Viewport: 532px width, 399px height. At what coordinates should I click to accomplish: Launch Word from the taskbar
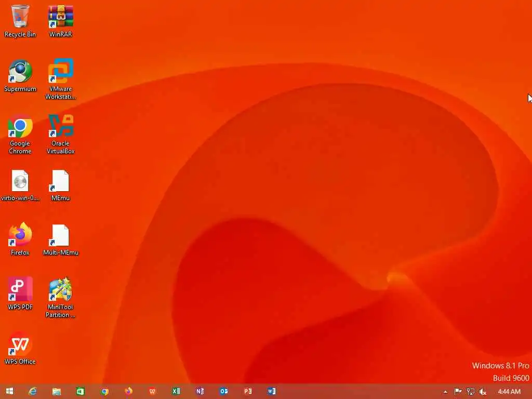pos(271,391)
